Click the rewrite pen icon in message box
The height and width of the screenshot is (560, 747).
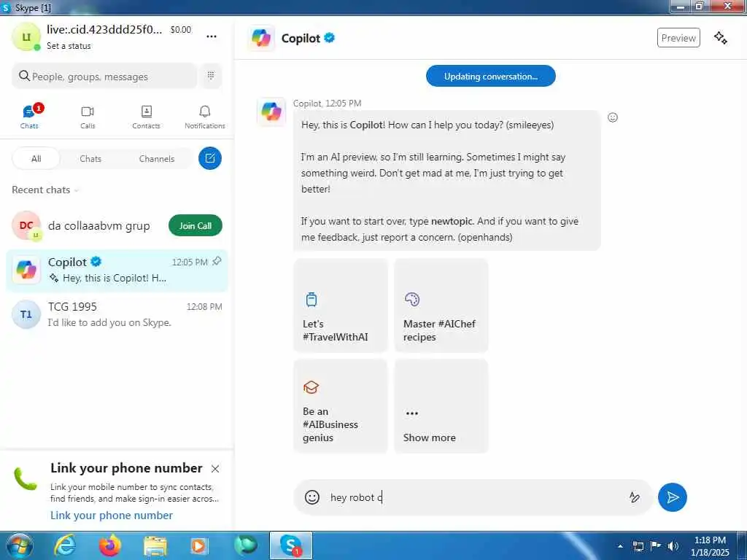[x=634, y=497]
